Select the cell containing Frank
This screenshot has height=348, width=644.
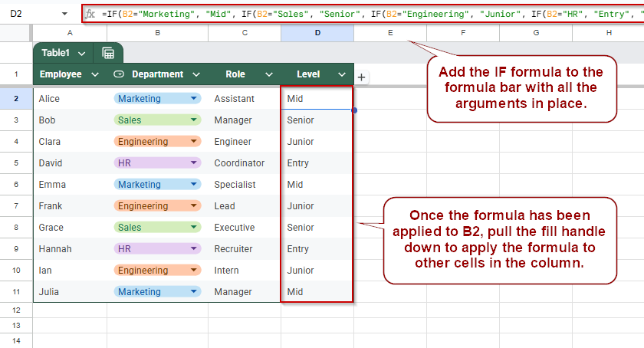coord(70,206)
